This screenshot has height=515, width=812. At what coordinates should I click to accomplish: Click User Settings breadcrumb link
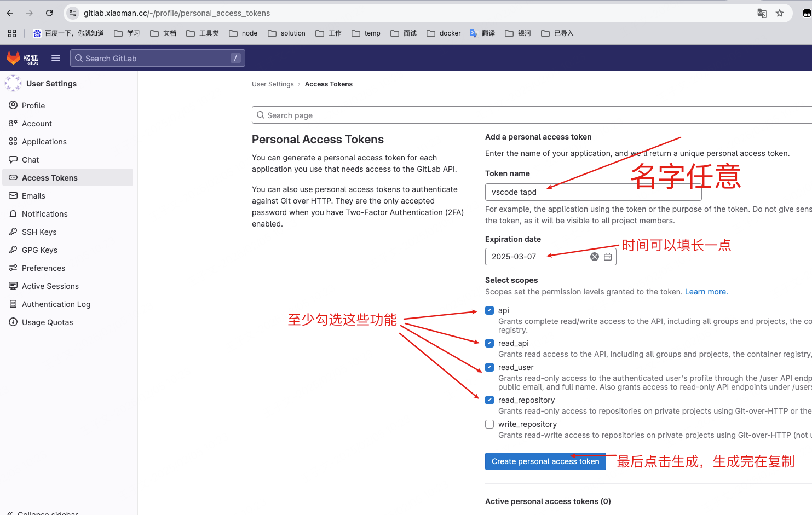click(273, 84)
